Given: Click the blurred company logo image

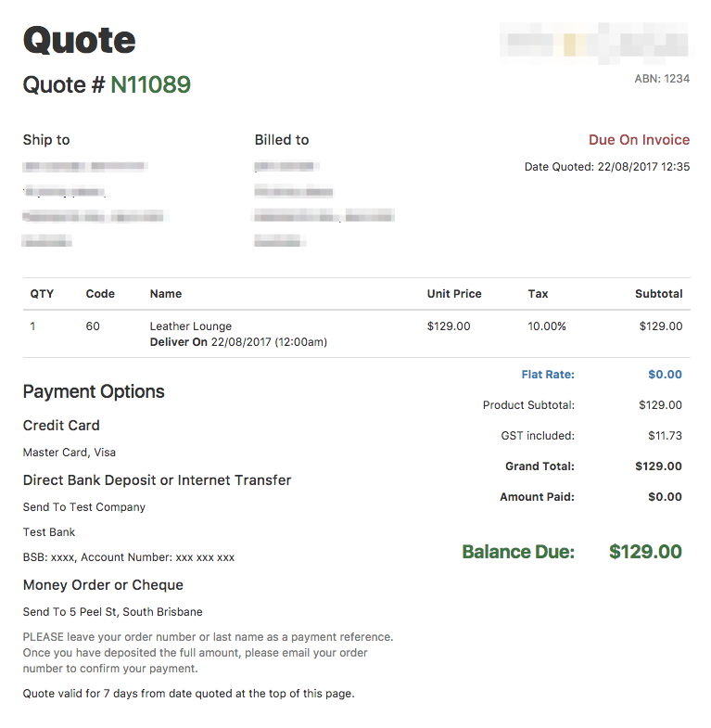Looking at the screenshot, I should click(595, 44).
